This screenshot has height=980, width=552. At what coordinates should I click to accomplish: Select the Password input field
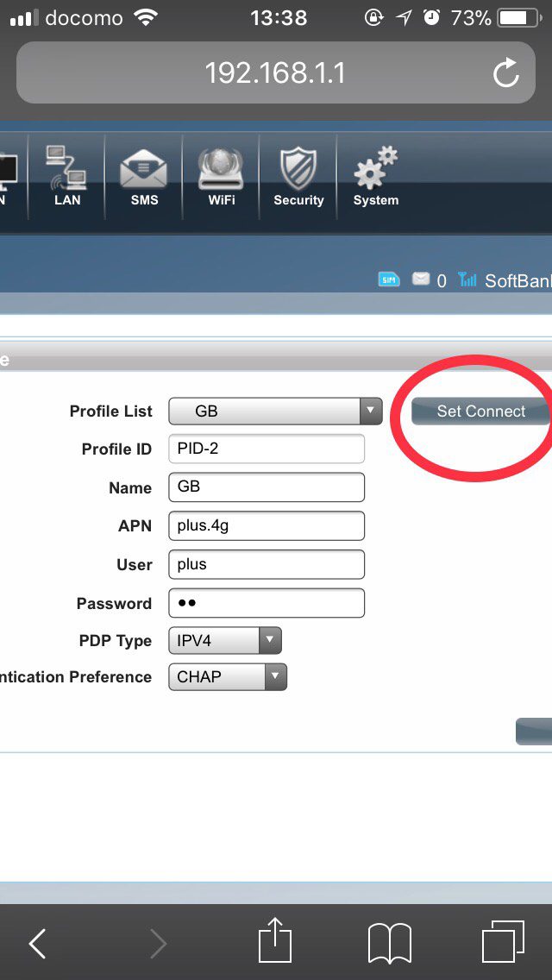(267, 603)
